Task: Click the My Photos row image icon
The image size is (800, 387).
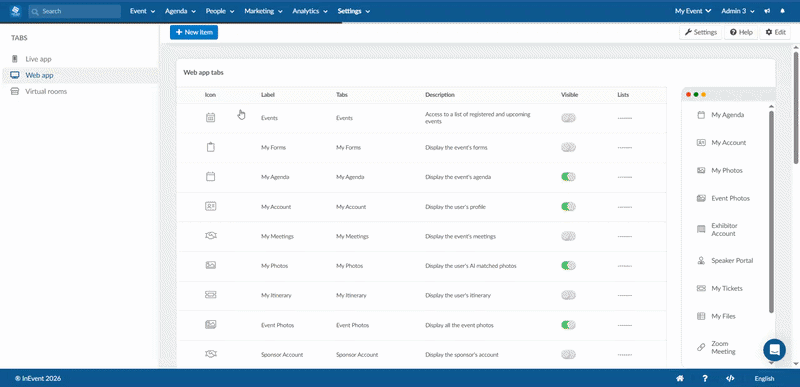Action: click(x=210, y=266)
